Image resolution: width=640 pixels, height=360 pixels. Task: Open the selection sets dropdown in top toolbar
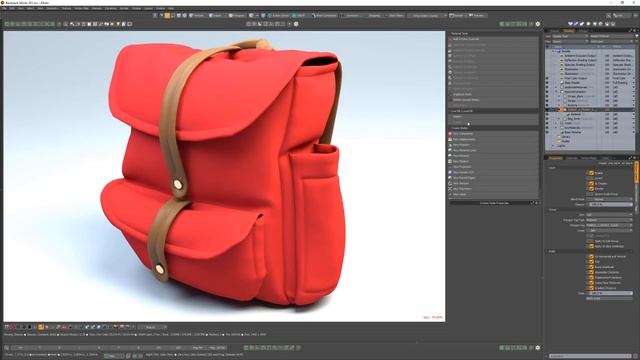tap(426, 16)
